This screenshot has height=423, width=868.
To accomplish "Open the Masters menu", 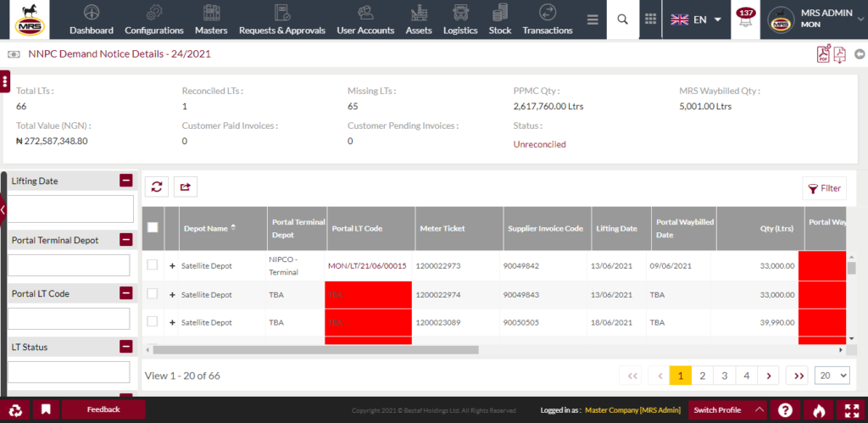I will 211,20.
